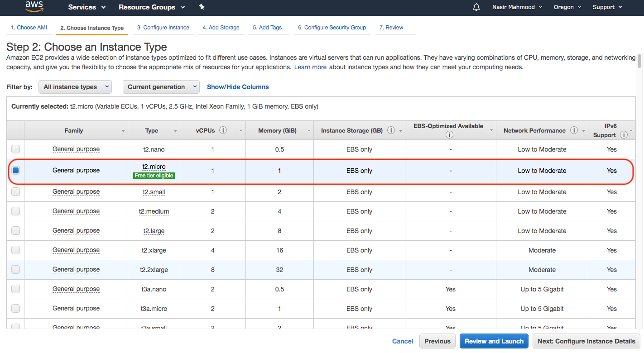Click the page vertical scrollbar

coord(639,61)
